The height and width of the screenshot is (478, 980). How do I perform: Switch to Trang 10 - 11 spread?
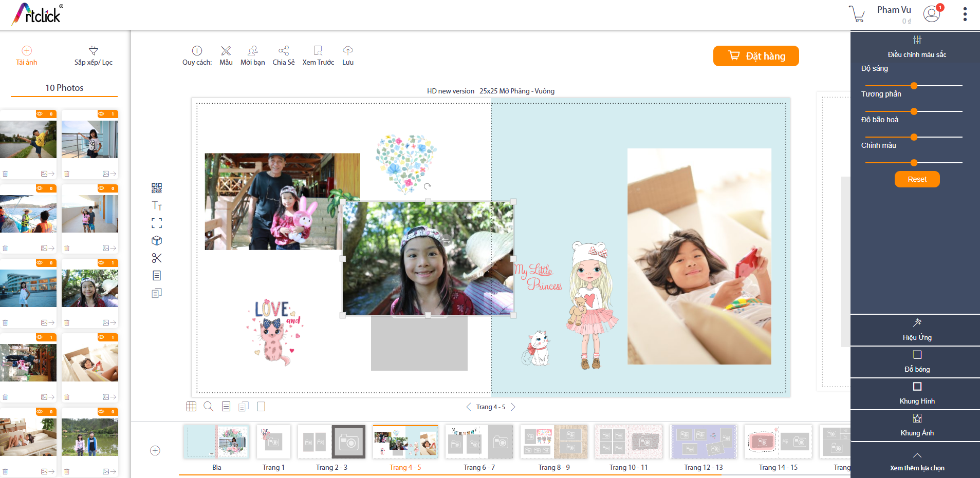click(628, 442)
